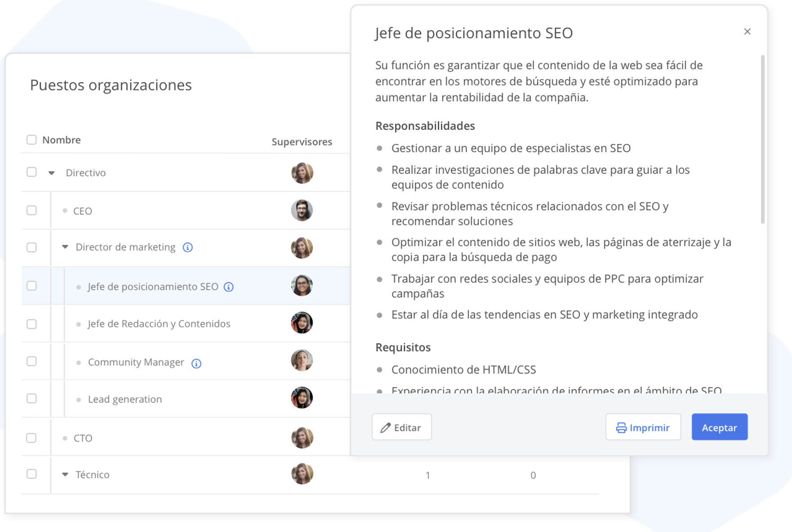
Task: Select Director de marketing position name
Action: click(x=126, y=247)
